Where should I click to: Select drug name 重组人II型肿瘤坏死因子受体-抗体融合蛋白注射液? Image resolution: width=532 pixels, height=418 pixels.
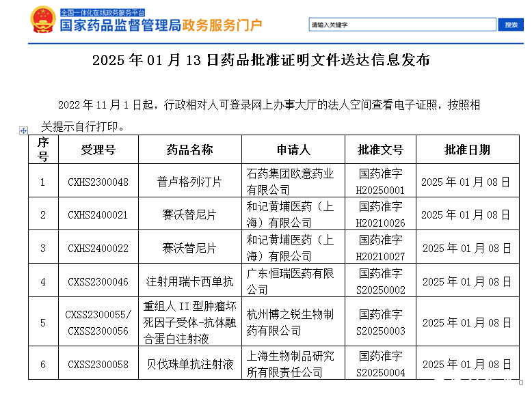pyautogui.click(x=189, y=322)
